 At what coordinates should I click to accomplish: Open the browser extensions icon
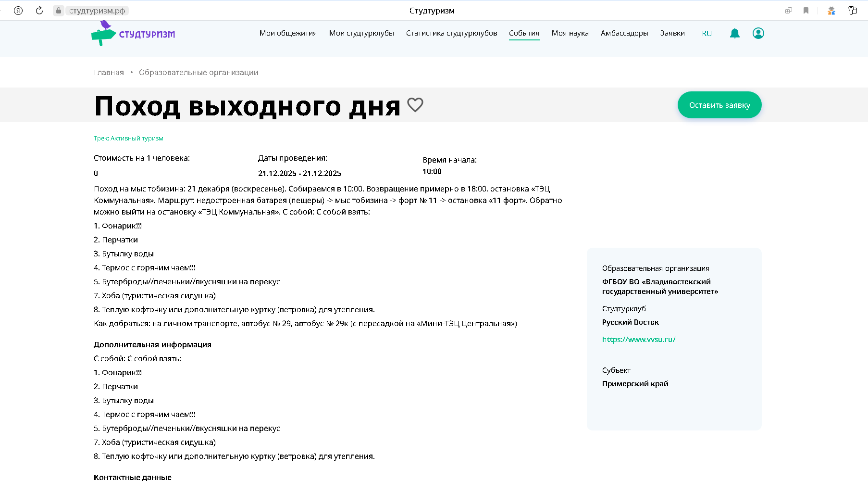[x=831, y=11]
